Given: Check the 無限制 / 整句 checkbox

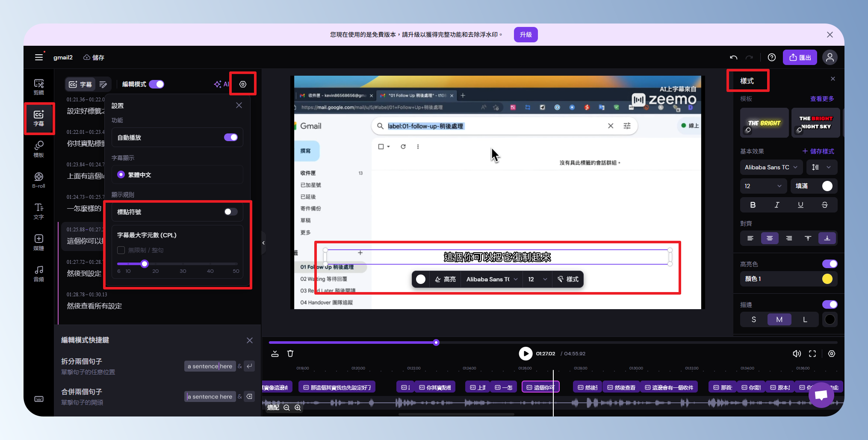Looking at the screenshot, I should (x=121, y=250).
